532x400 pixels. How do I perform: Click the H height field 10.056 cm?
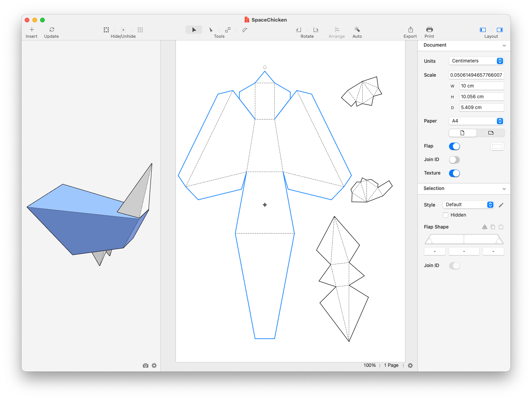tap(482, 97)
